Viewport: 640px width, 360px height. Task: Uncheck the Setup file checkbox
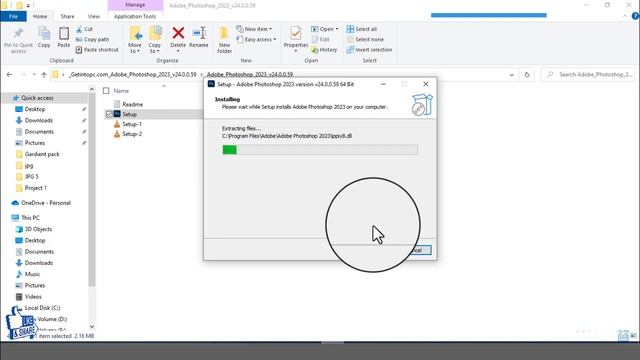(109, 114)
